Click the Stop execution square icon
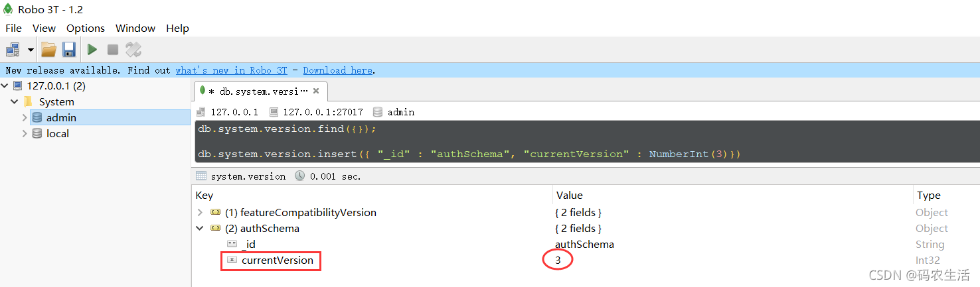The image size is (980, 287). point(113,50)
